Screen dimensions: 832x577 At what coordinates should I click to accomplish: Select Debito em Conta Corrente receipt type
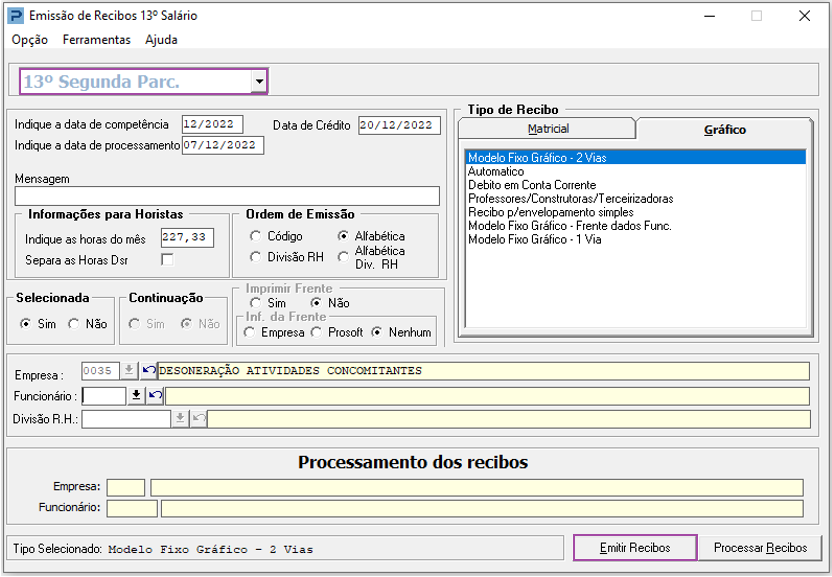point(532,185)
